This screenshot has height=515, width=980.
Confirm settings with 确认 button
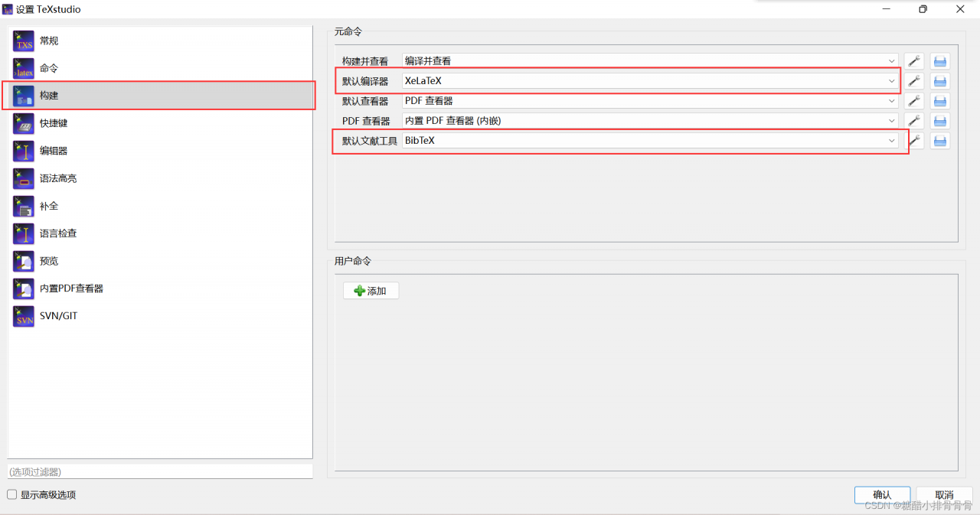[882, 495]
